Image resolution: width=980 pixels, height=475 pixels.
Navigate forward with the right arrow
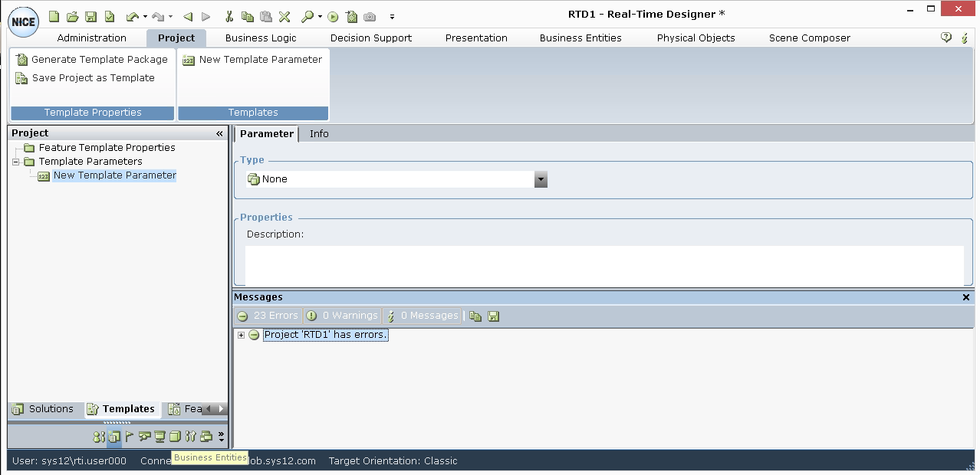pyautogui.click(x=206, y=16)
